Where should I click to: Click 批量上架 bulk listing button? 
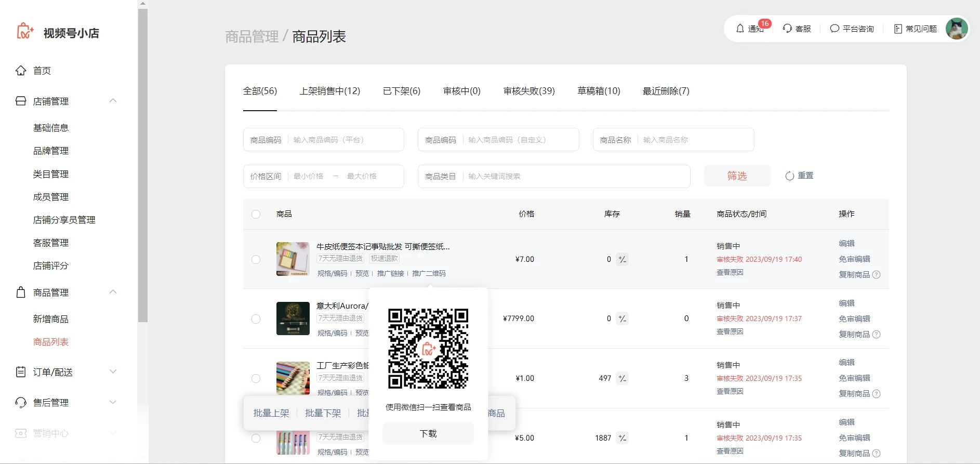pyautogui.click(x=271, y=413)
